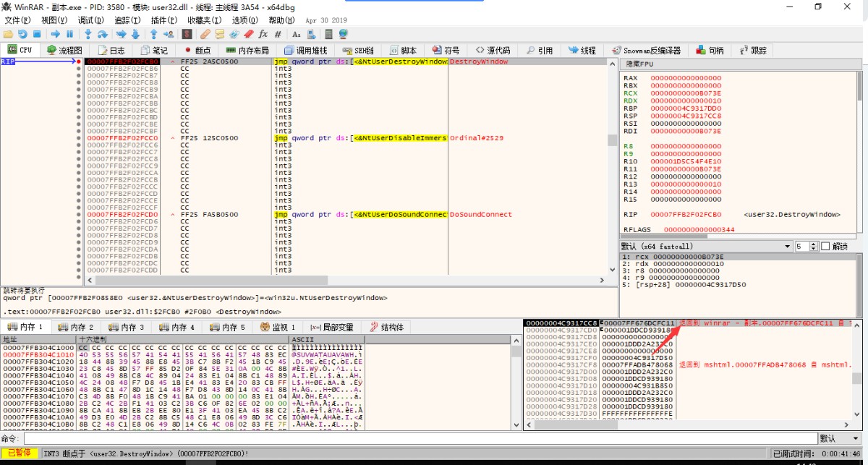The image size is (868, 465).
Task: Click the Step Over toolbar icon
Action: click(103, 34)
